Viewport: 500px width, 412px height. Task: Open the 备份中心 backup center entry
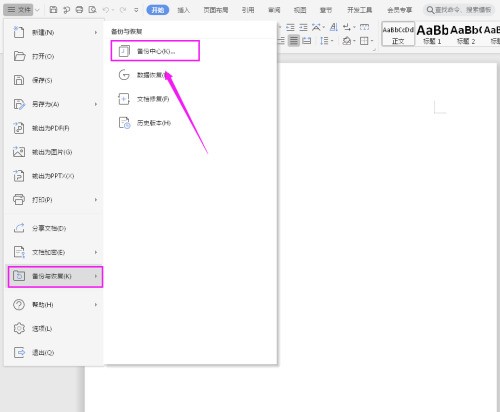pyautogui.click(x=155, y=51)
